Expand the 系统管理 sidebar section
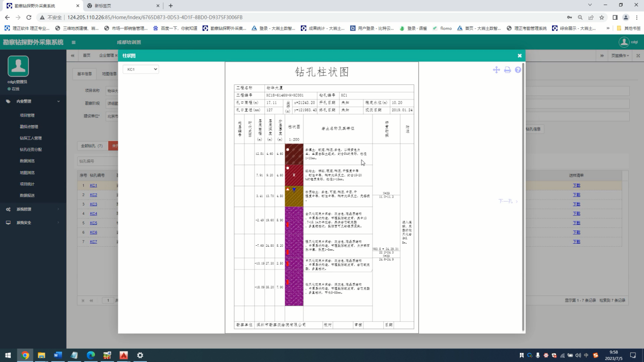 [x=33, y=209]
